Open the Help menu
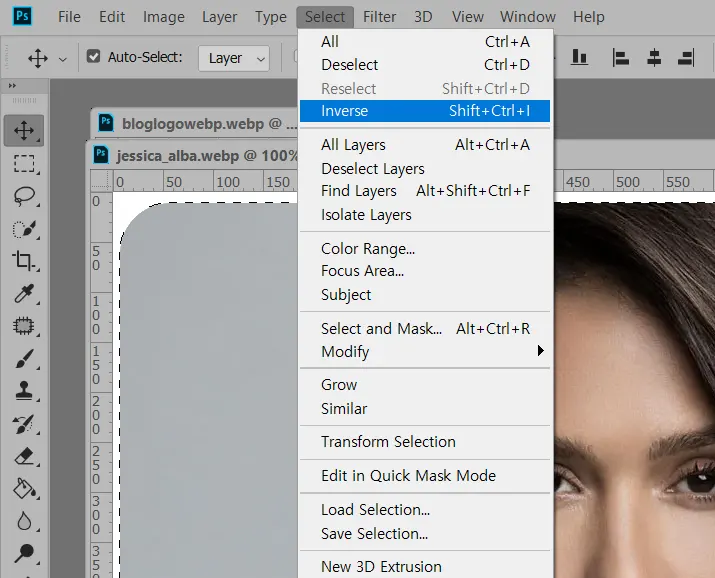715x578 pixels. 589,17
